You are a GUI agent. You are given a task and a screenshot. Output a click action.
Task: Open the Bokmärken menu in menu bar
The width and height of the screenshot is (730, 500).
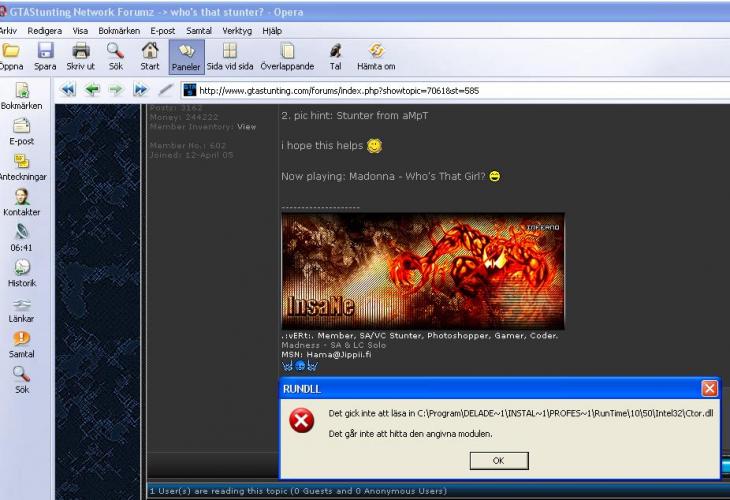[119, 31]
